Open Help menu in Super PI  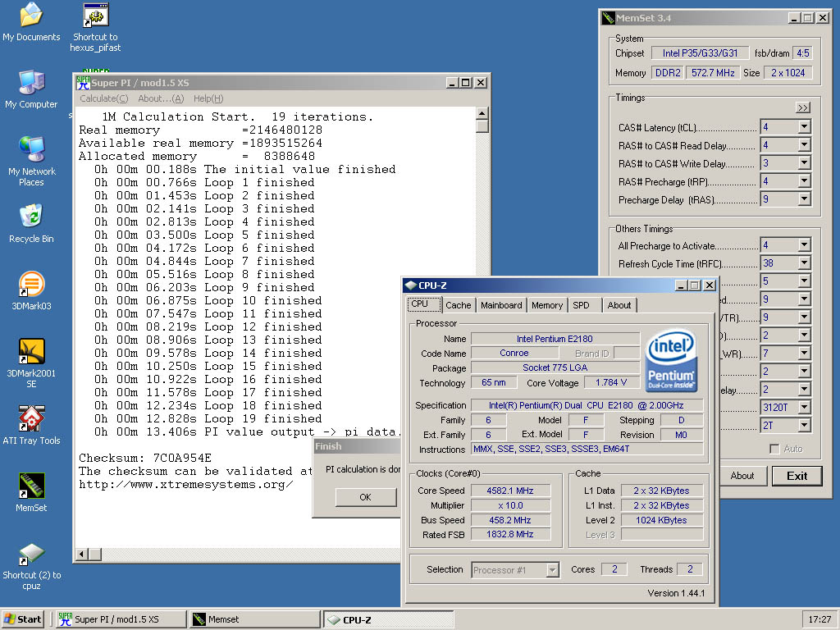click(x=208, y=98)
